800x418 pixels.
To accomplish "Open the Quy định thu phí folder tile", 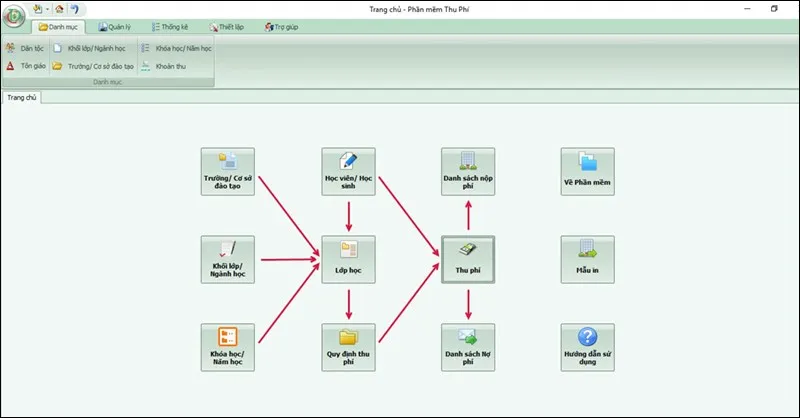I will 348,347.
